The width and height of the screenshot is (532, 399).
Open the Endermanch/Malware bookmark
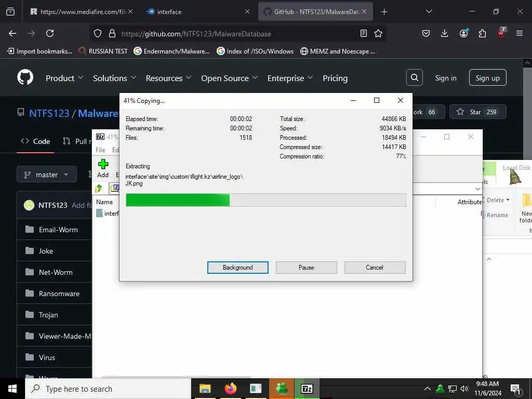point(171,51)
